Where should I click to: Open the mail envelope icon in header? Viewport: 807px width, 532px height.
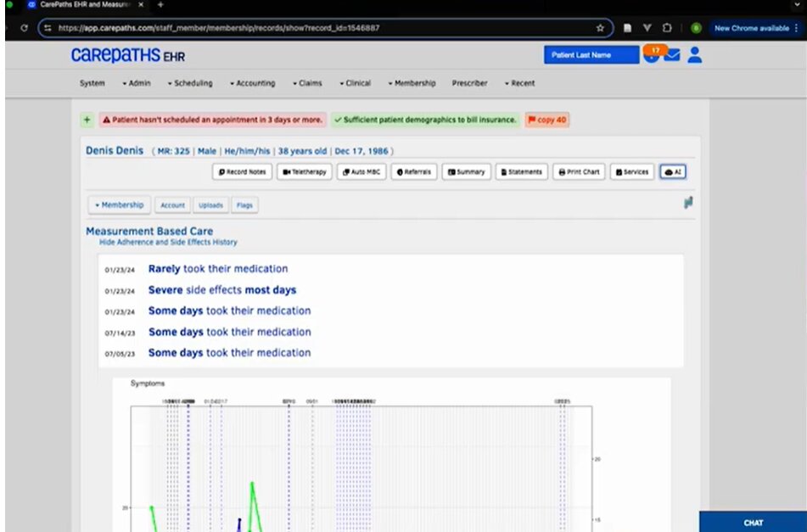(672, 56)
